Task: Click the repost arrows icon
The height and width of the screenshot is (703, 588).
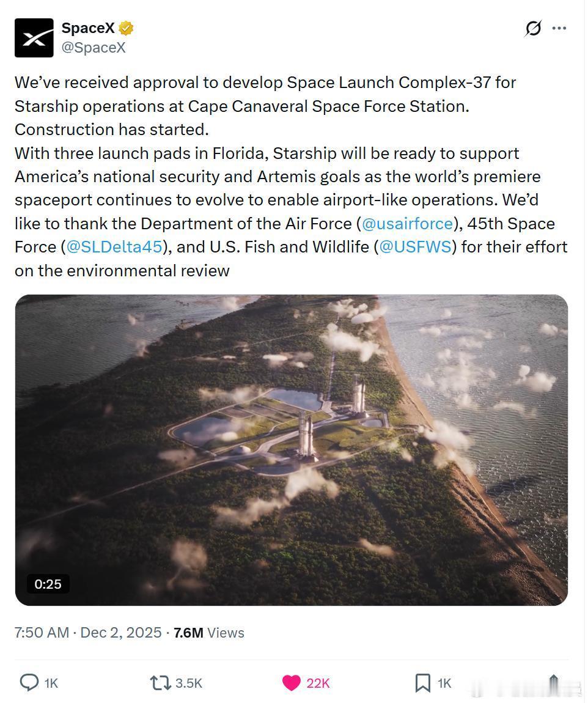Action: click(x=160, y=682)
